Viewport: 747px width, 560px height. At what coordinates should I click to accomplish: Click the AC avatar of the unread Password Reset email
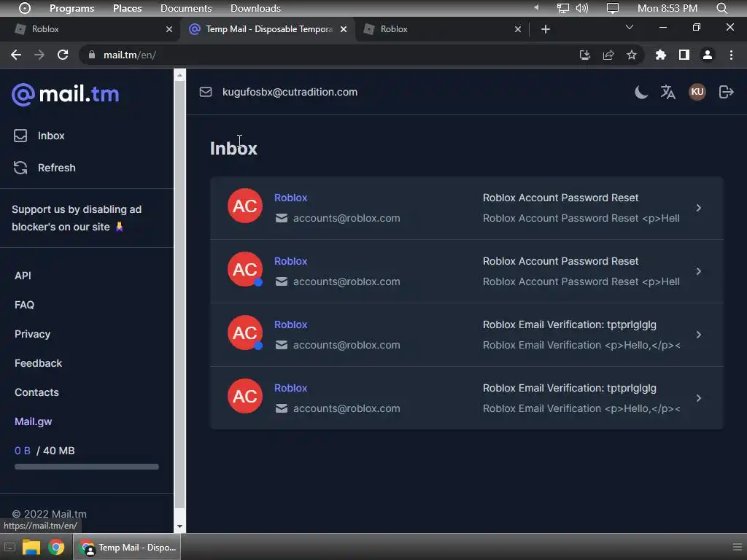[245, 269]
